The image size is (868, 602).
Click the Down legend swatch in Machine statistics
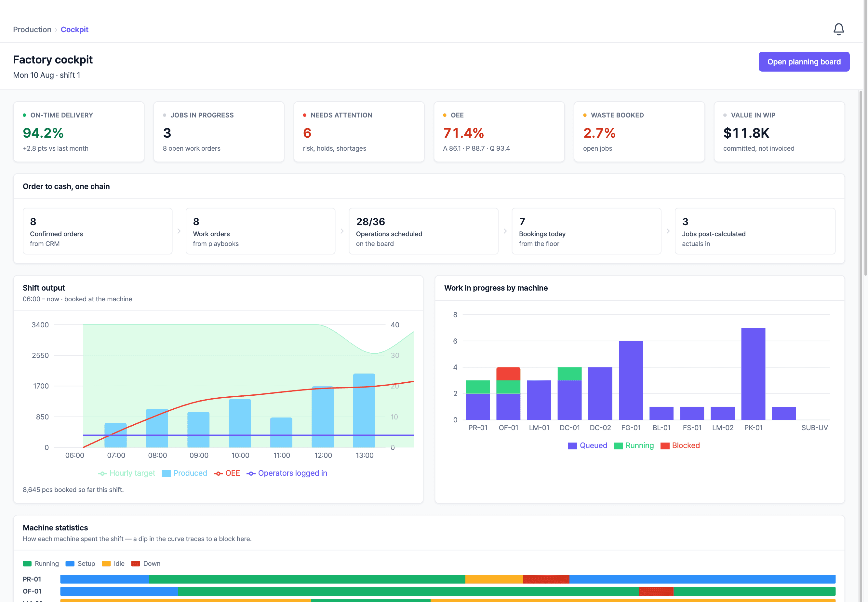(136, 564)
